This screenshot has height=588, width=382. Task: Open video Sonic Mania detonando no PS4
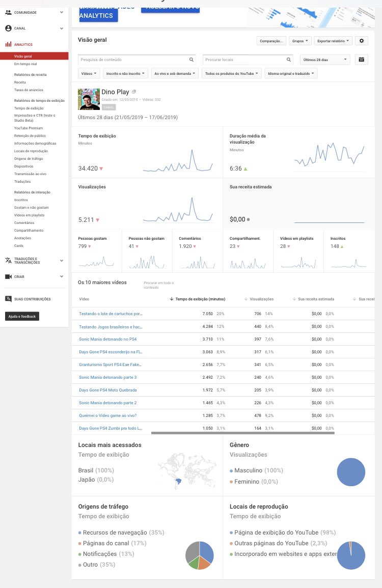coord(107,339)
